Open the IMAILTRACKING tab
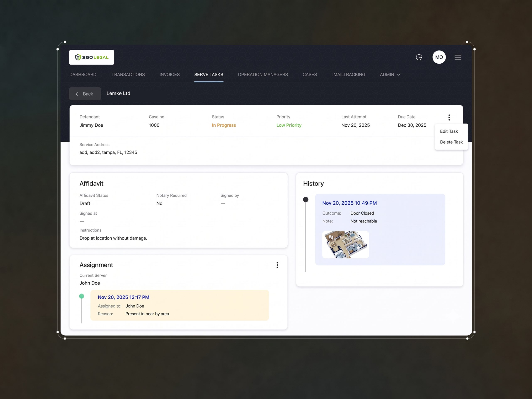The image size is (532, 399). click(x=349, y=75)
